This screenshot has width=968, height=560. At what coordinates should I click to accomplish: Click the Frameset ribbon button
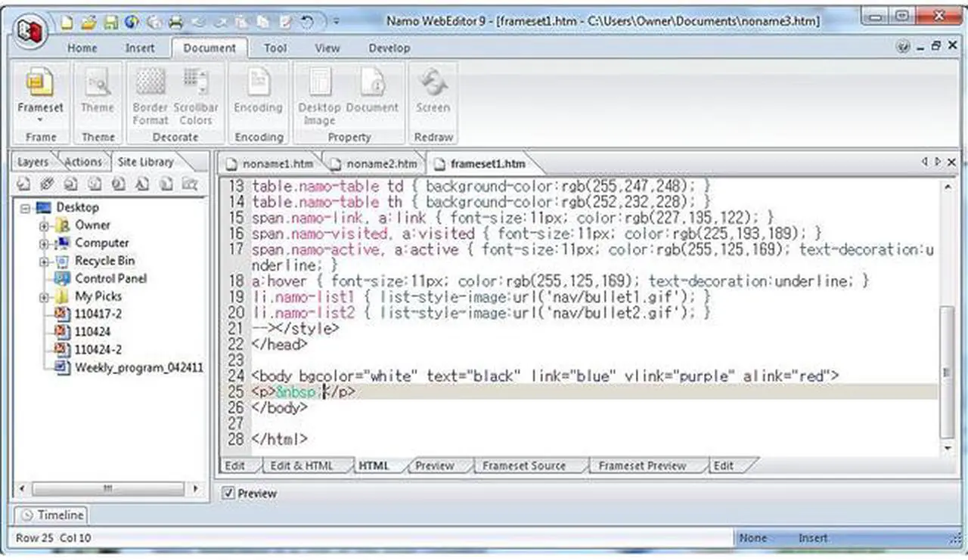41,95
